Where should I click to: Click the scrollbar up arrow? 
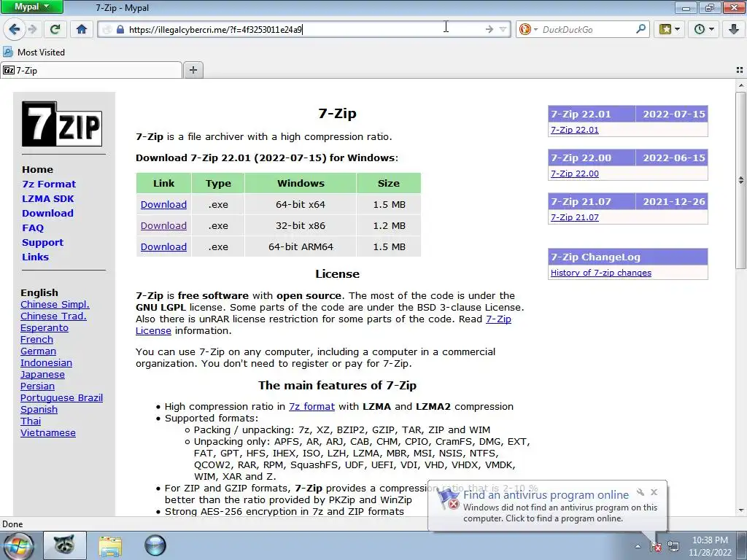(741, 86)
